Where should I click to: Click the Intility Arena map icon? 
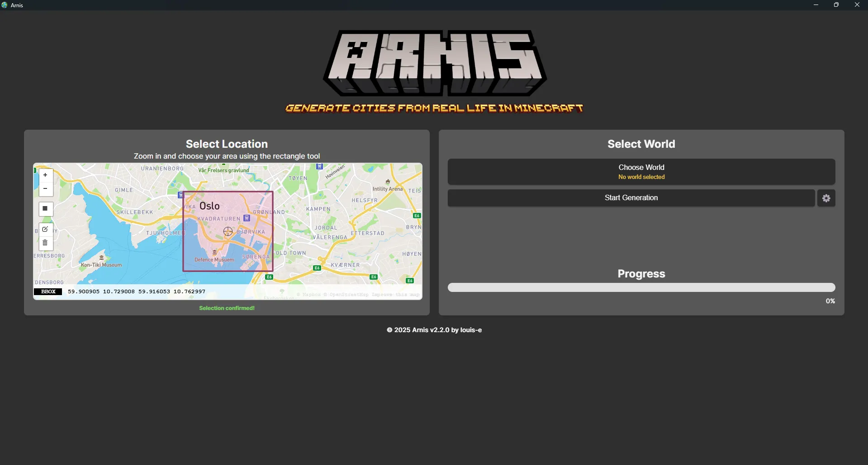(388, 182)
